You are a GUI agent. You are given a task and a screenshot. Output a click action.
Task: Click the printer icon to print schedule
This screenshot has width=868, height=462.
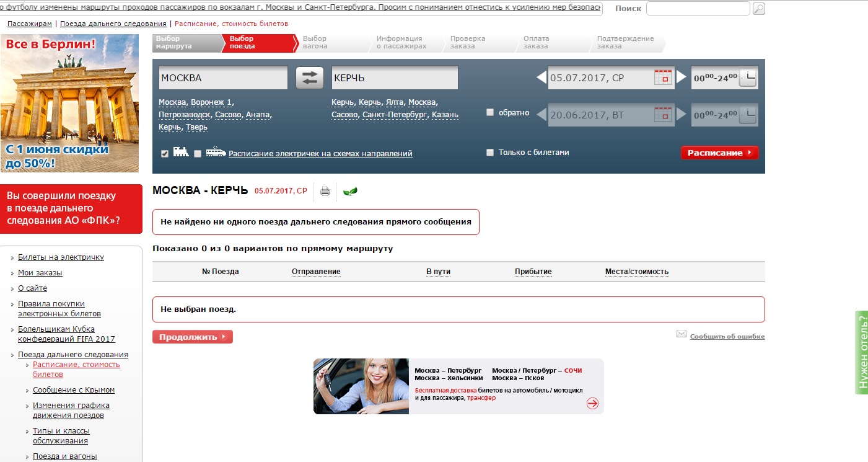click(x=325, y=191)
